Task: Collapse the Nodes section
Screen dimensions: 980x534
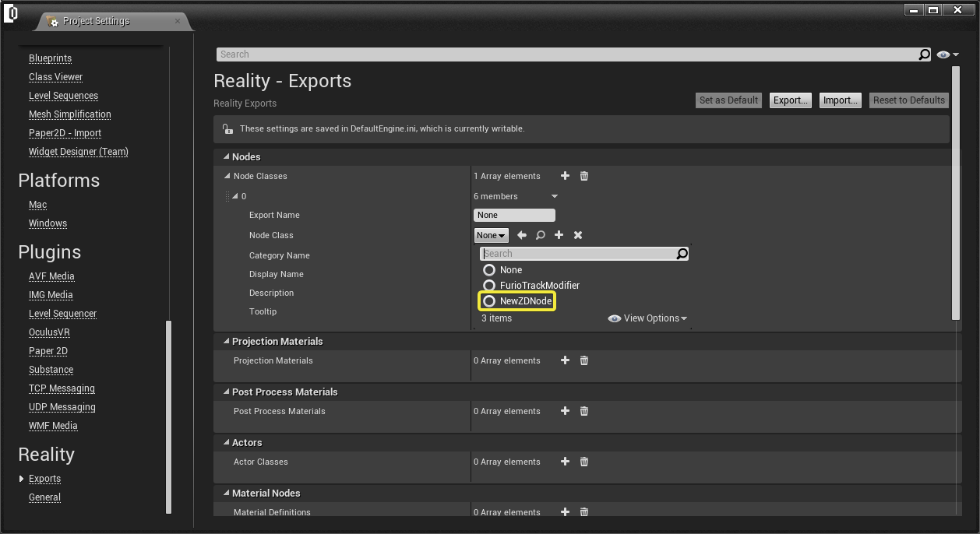Action: (x=227, y=157)
